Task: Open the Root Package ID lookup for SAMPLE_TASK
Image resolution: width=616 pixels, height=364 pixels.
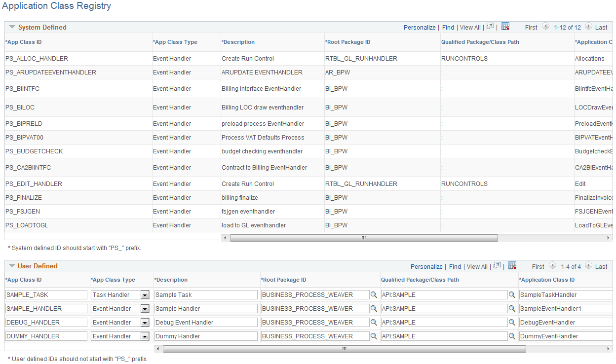Action: [x=374, y=294]
